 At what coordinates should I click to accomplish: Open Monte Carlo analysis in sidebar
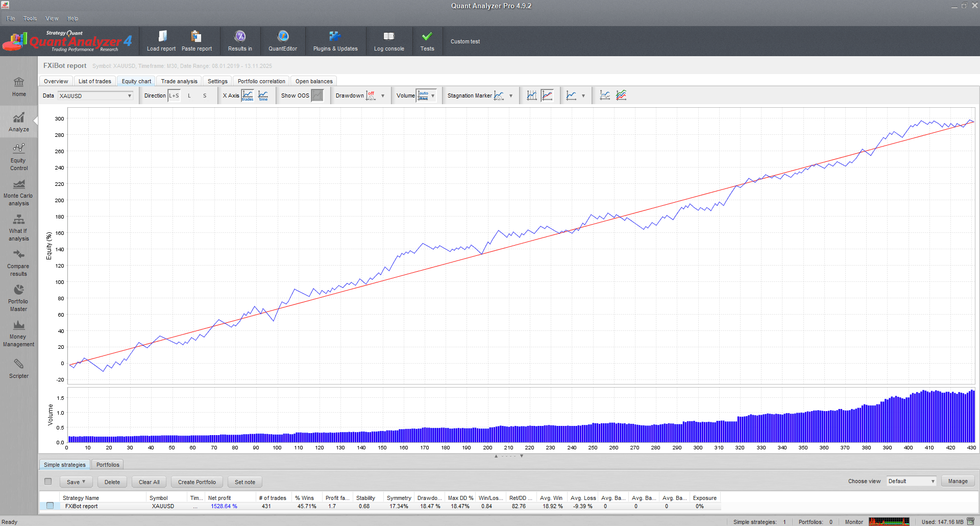pos(18,192)
